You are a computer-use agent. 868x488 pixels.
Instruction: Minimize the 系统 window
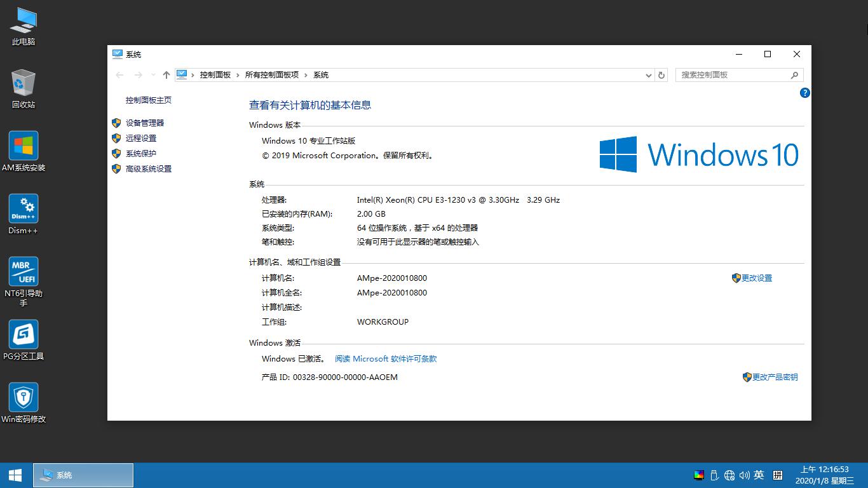(x=738, y=54)
